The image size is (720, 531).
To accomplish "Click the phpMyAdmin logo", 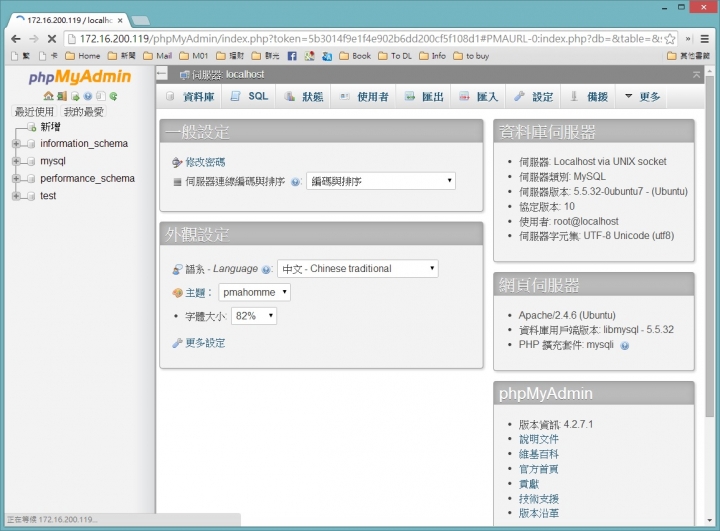I will click(80, 77).
